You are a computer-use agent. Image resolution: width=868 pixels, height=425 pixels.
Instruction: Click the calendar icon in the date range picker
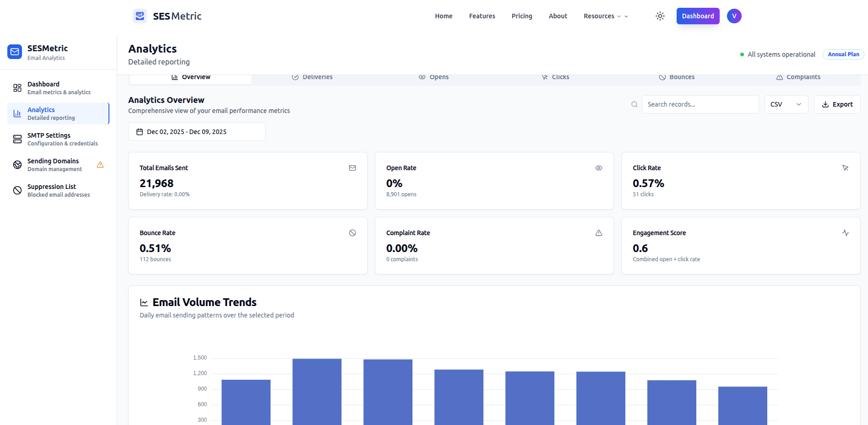140,132
